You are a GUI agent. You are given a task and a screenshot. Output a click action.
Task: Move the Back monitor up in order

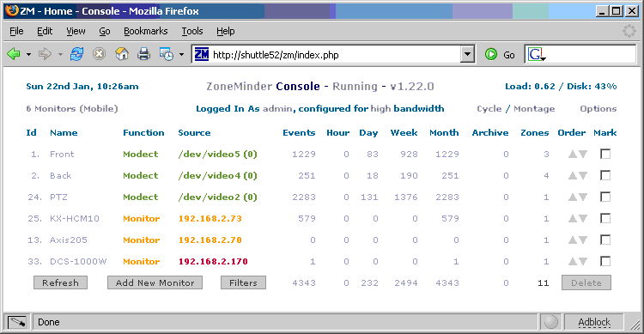[x=573, y=176]
